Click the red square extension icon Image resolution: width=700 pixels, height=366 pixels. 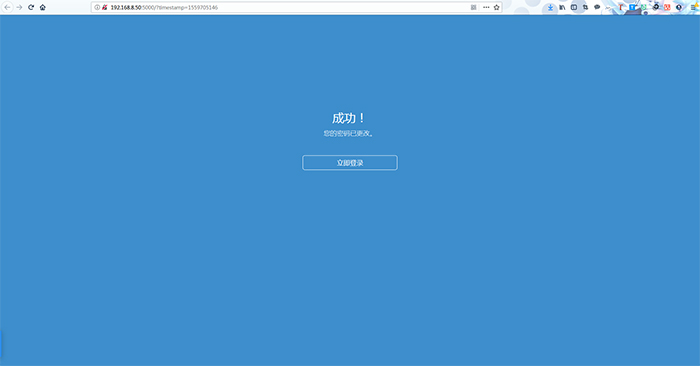[x=667, y=7]
